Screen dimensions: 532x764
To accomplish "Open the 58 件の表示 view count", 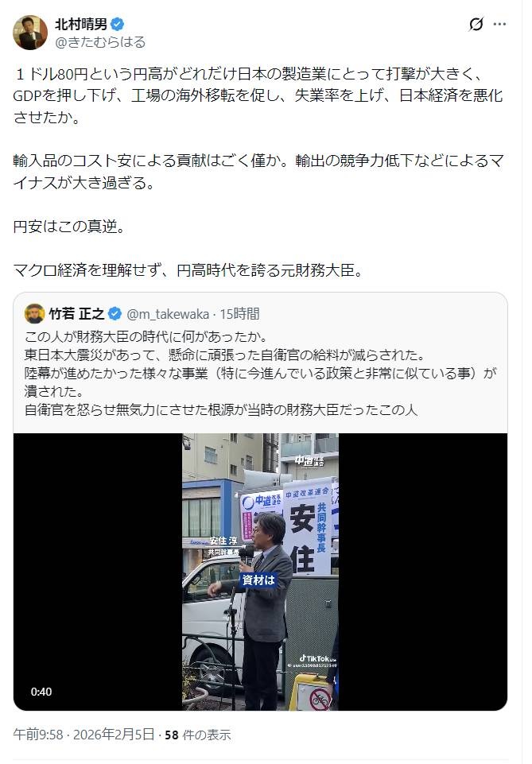I will tap(198, 735).
